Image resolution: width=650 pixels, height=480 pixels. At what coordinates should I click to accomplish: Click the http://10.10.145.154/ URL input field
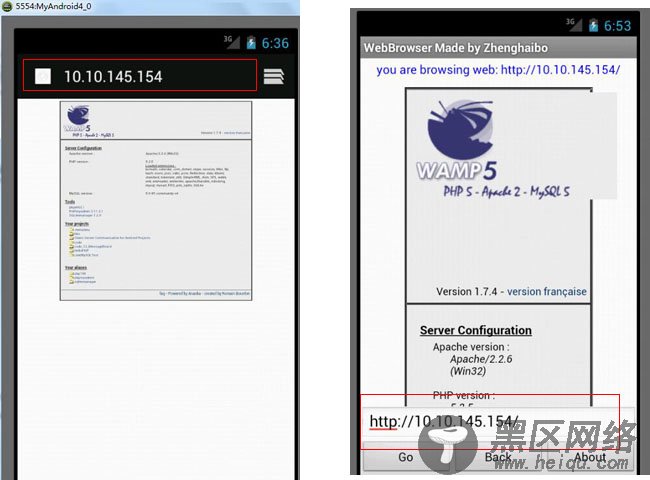497,422
